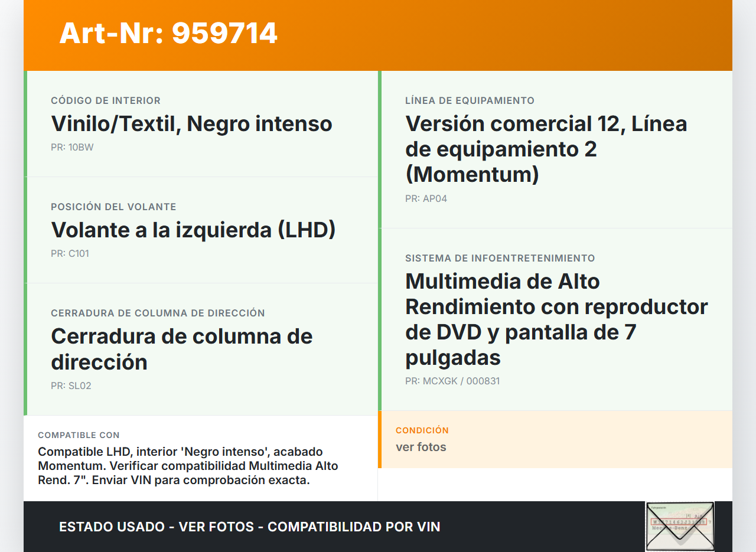Select the value "Cerradura de columna de dirección"
756x552 pixels.
182,349
